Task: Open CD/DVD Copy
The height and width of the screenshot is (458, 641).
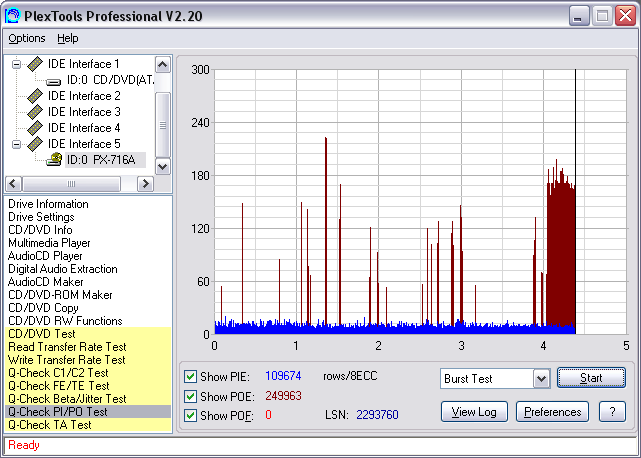Action: (x=43, y=308)
